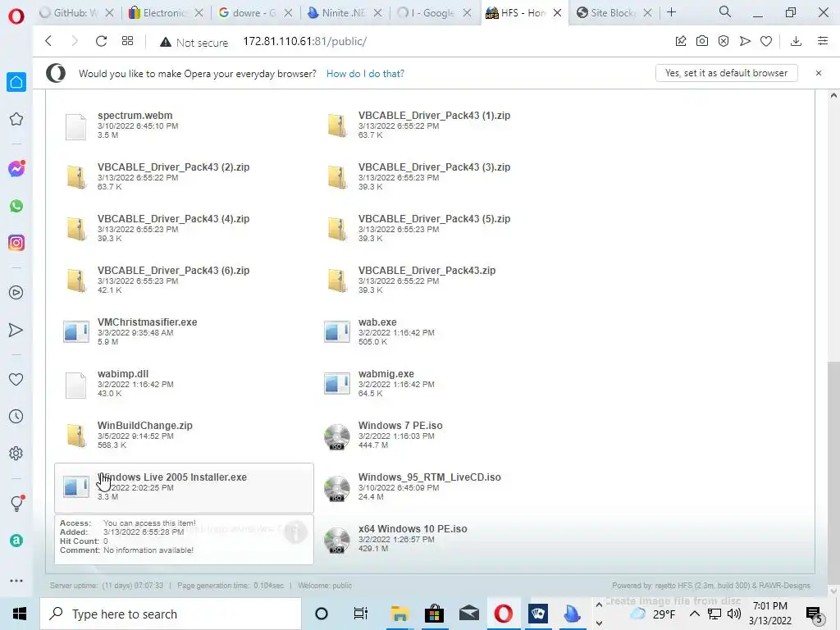Switch to dowre Google tab

click(x=256, y=13)
